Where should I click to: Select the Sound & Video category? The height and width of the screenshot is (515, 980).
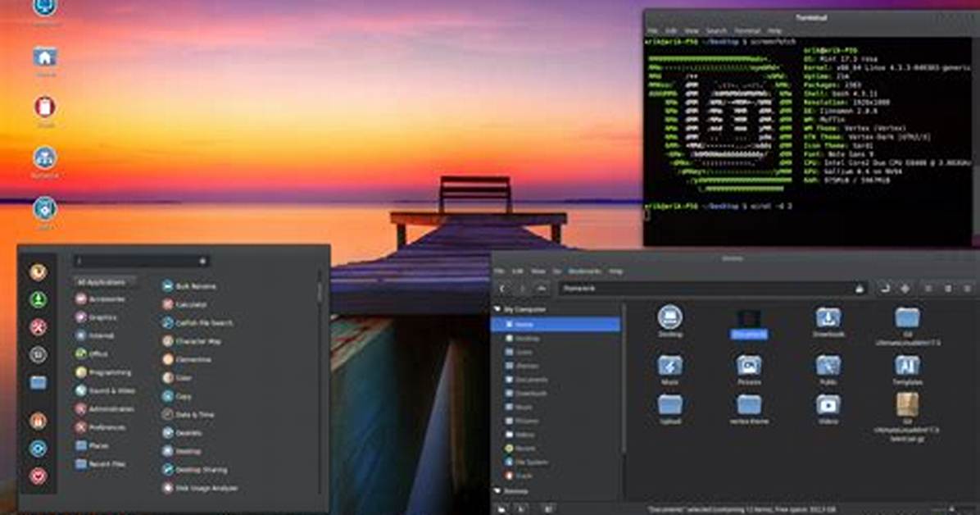click(x=106, y=390)
